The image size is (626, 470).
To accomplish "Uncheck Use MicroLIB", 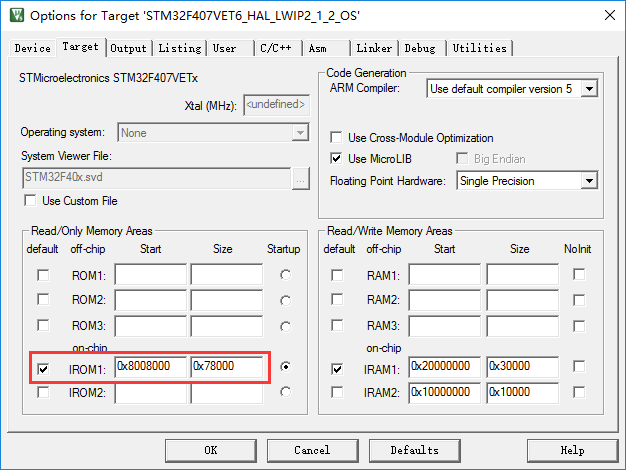I will click(336, 159).
